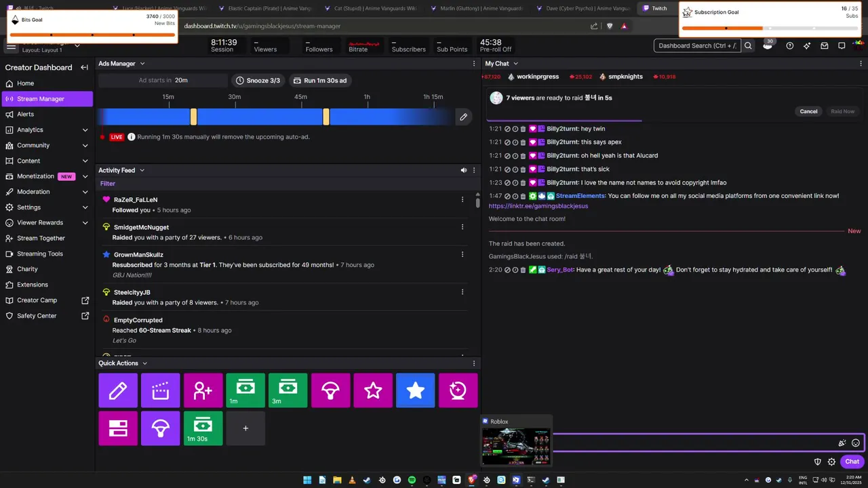This screenshot has height=488, width=868.
Task: Open options for RaZeR_FaLLeN follow event
Action: pos(462,200)
